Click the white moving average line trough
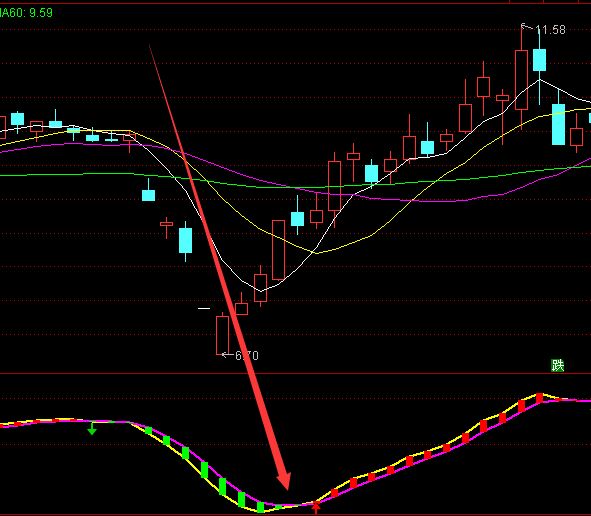Screen dimensions: 591x516 [260, 291]
